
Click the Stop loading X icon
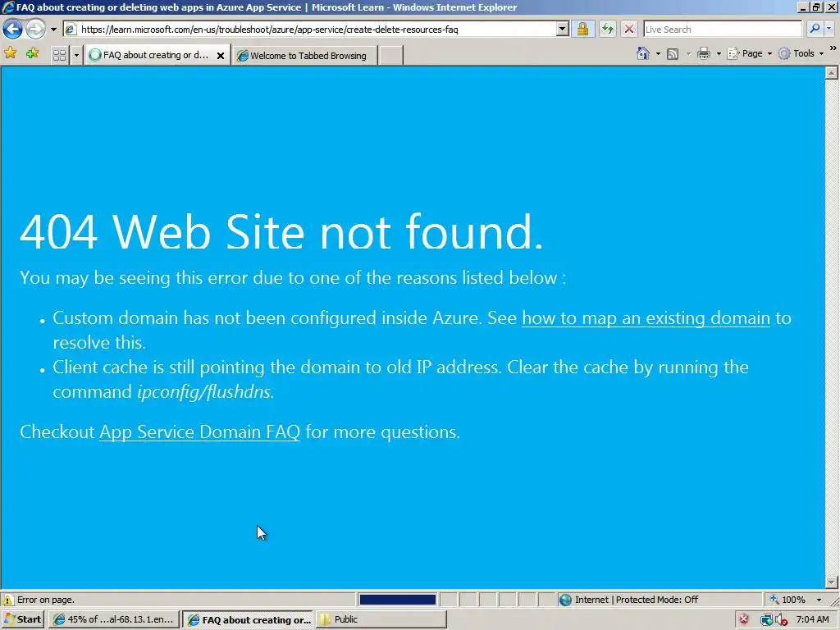click(x=629, y=29)
